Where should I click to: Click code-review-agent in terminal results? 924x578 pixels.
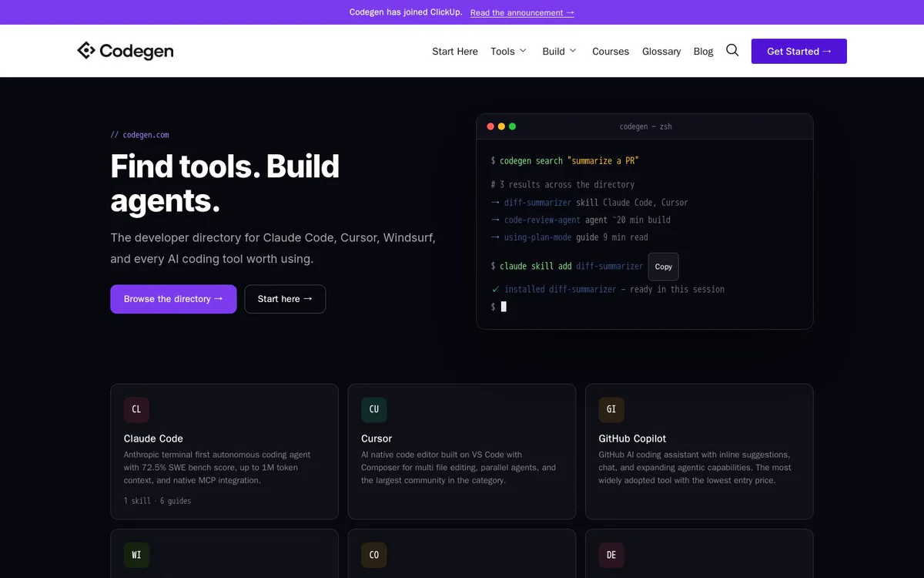[542, 220]
